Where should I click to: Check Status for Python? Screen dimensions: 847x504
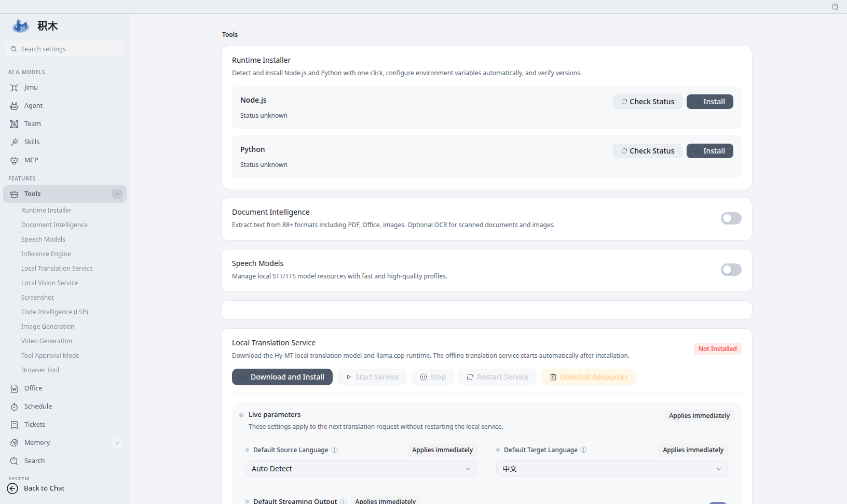648,151
